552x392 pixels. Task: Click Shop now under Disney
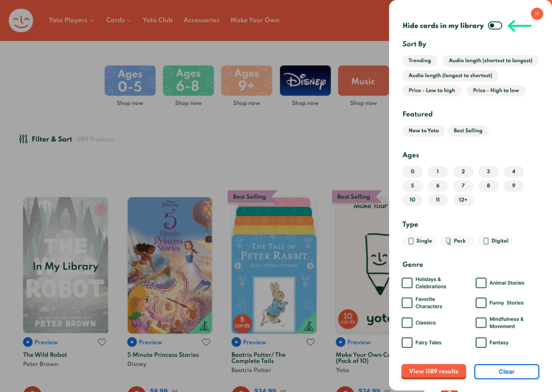coord(305,103)
